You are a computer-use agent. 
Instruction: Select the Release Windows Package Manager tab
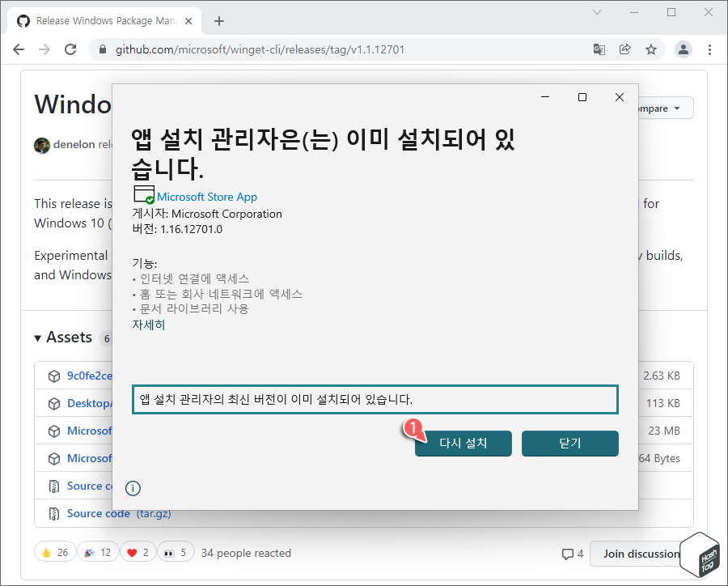(x=104, y=21)
